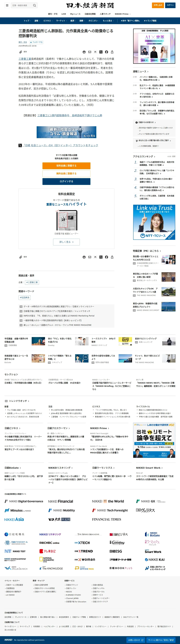Expand the 経済 navigation dropdown
The height and width of the screenshot is (644, 180).
(x=73, y=21)
